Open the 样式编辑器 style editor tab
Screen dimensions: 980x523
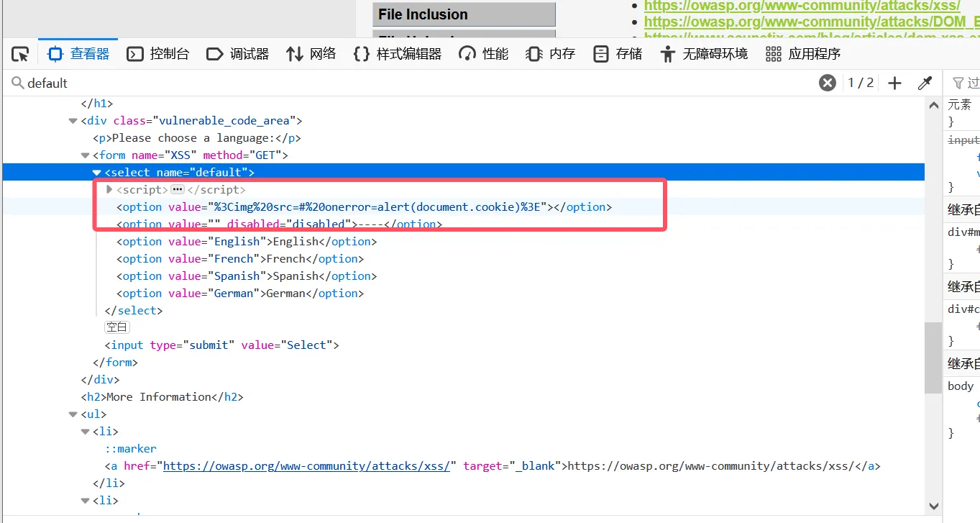point(397,54)
